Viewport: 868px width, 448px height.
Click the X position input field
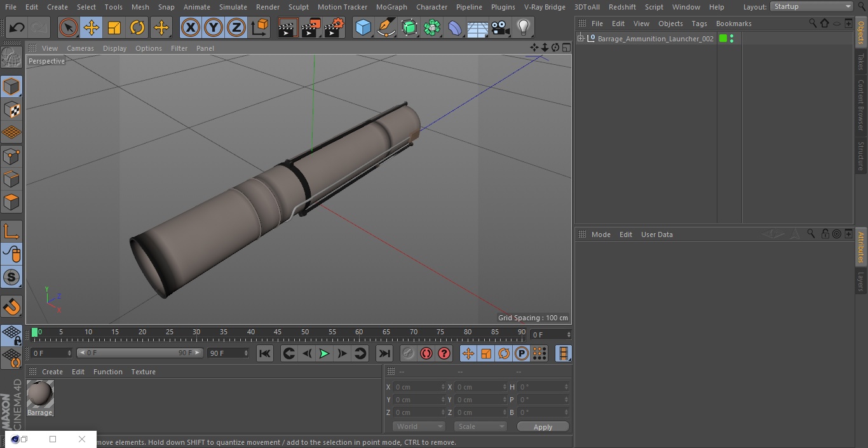418,387
